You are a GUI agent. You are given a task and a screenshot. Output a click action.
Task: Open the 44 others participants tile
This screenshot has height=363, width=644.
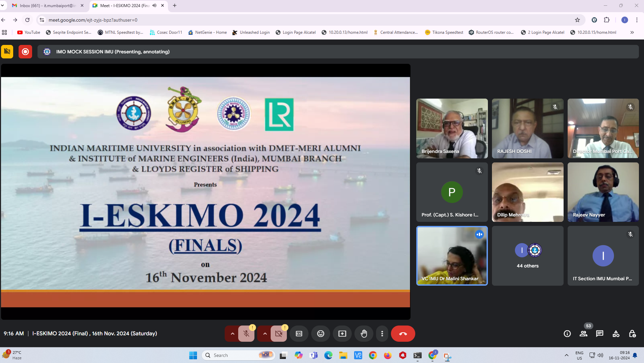click(x=528, y=256)
